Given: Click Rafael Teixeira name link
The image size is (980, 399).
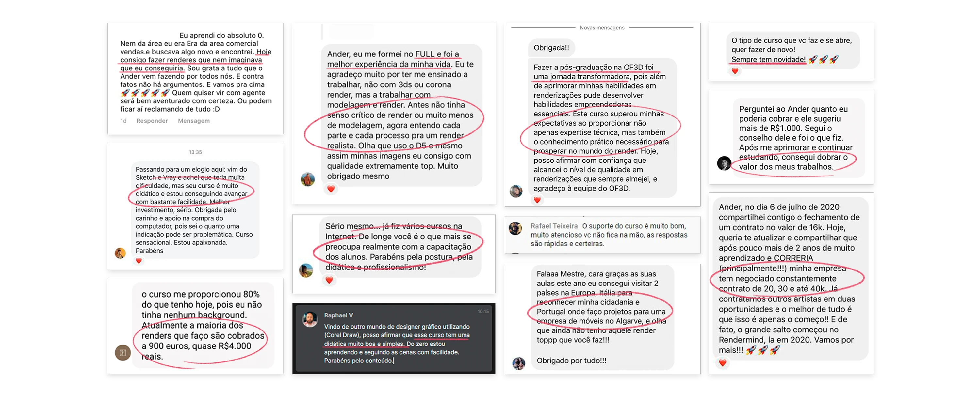Looking at the screenshot, I should point(554,226).
